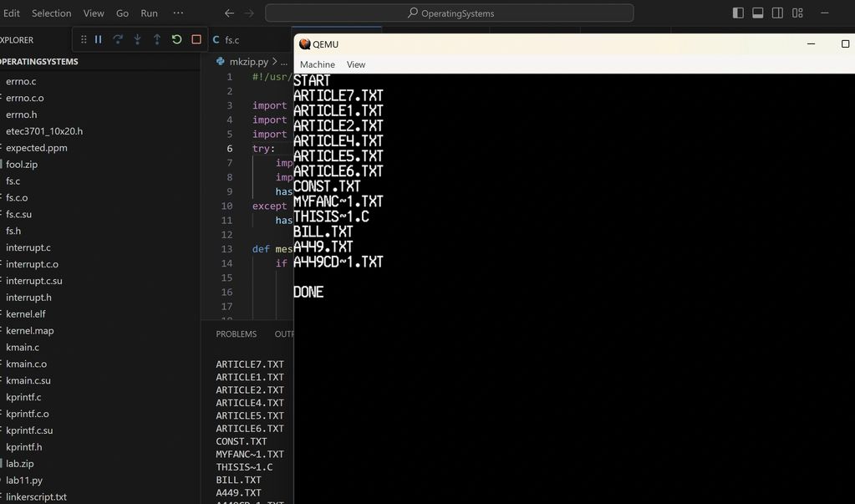Click the OperatingSystems search box

tap(450, 13)
